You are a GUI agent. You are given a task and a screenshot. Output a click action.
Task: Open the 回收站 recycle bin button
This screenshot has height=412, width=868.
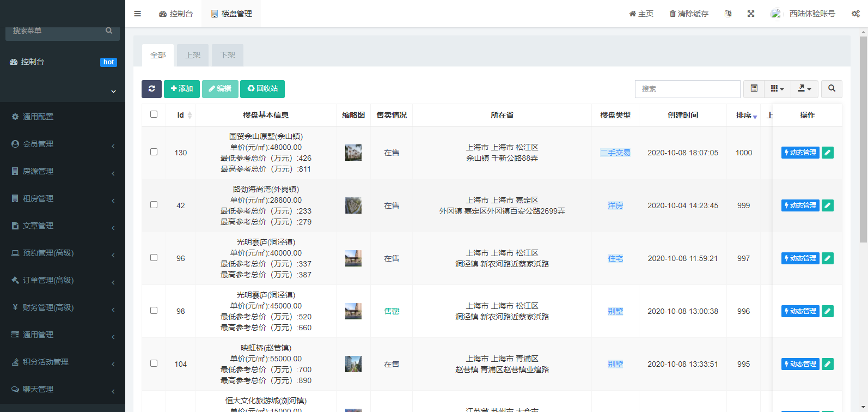(262, 89)
